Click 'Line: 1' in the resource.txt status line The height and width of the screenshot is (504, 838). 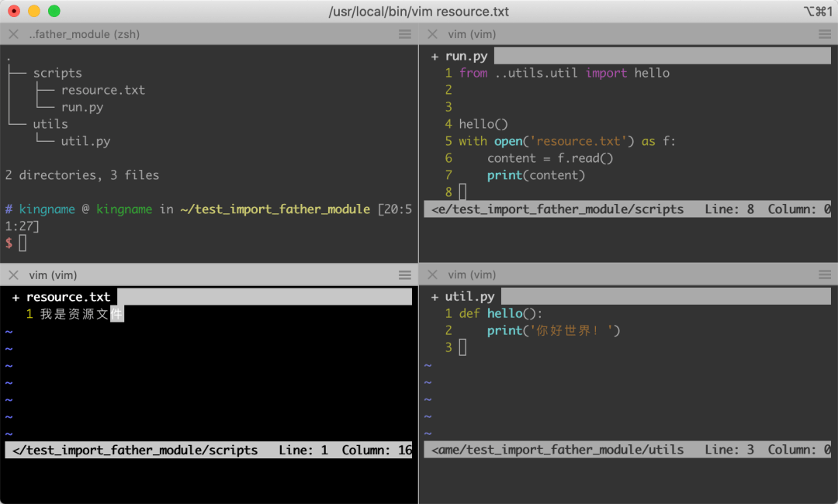(303, 450)
